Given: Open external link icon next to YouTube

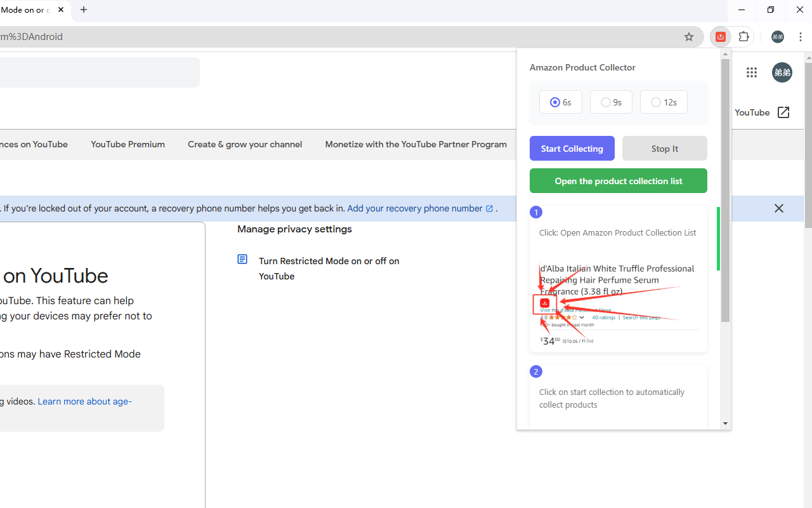Looking at the screenshot, I should 783,112.
